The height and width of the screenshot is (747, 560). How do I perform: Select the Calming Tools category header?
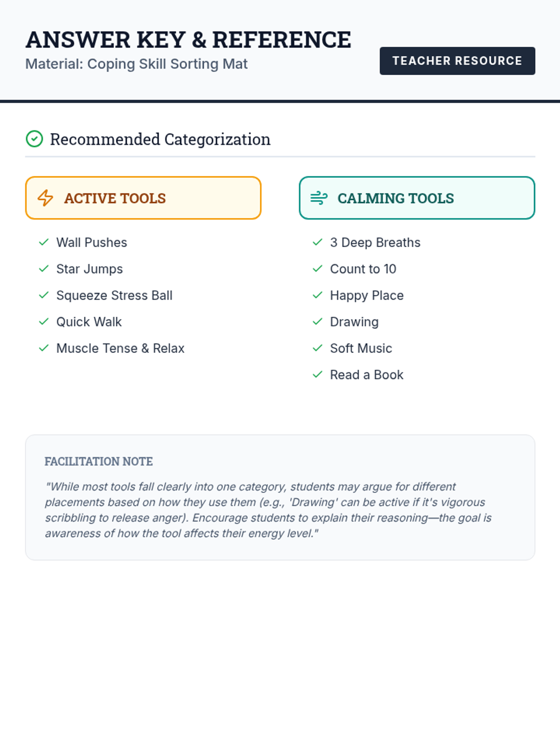point(417,198)
